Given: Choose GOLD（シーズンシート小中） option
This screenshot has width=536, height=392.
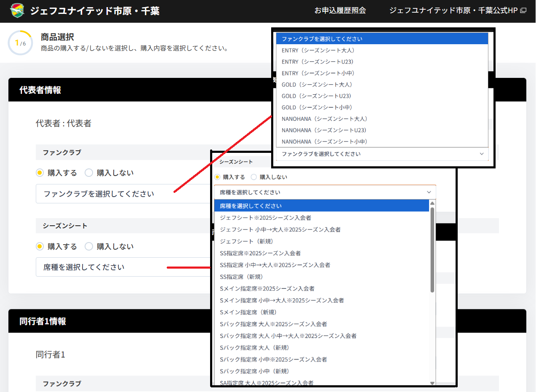Looking at the screenshot, I should (382, 107).
